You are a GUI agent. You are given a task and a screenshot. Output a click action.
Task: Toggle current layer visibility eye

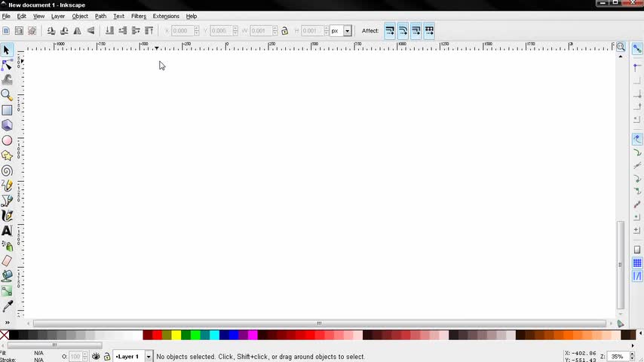coord(96,356)
